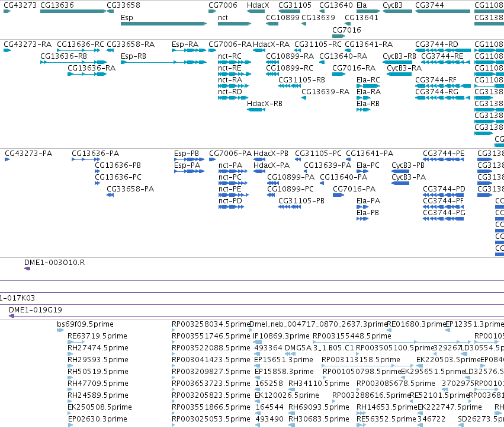The width and height of the screenshot is (504, 428).
Task: Open the HdacX-RA transcript
Action: (259, 50)
